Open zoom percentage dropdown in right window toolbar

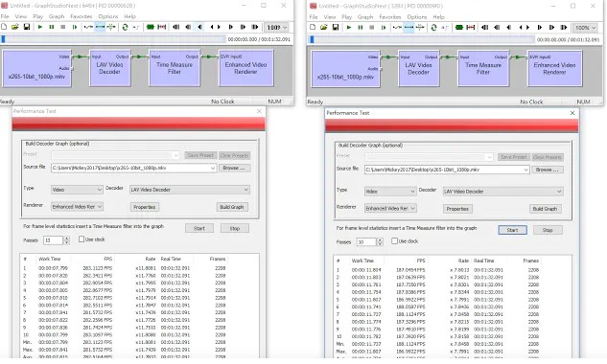585,28
